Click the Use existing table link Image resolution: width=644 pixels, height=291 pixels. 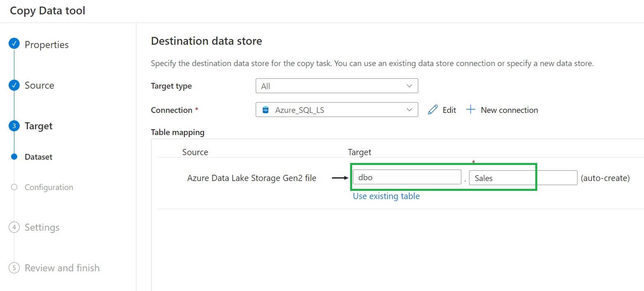coord(386,196)
